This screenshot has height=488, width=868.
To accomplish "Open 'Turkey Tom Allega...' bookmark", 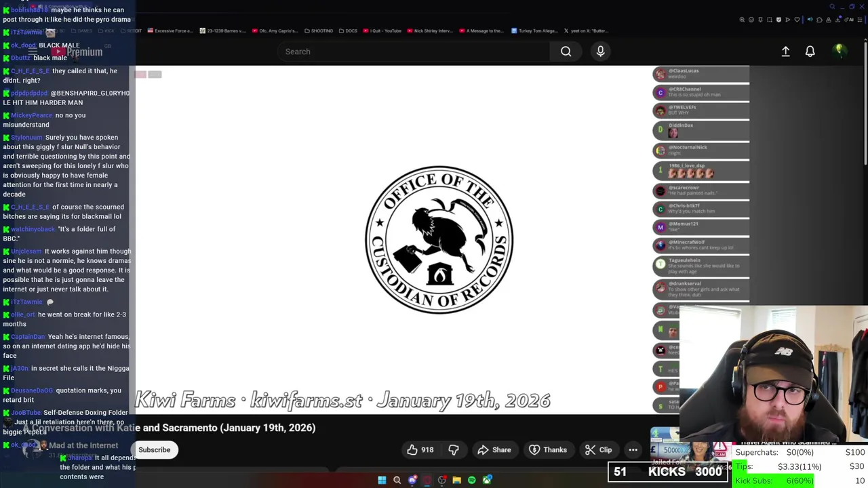I will pyautogui.click(x=535, y=30).
